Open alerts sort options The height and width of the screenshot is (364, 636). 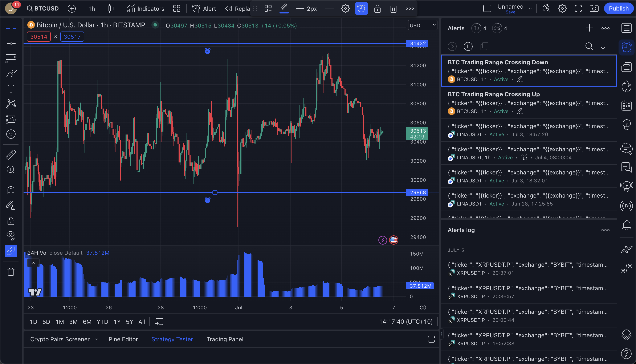coord(605,46)
